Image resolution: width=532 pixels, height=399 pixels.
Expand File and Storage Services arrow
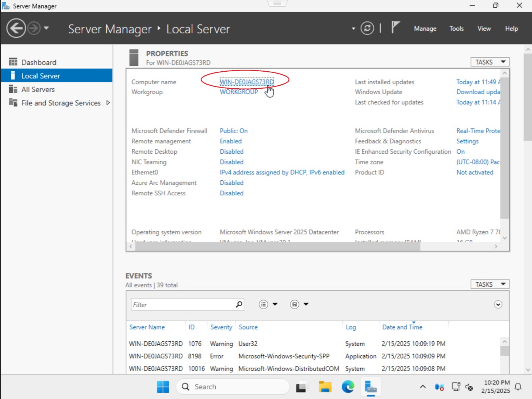coord(108,103)
